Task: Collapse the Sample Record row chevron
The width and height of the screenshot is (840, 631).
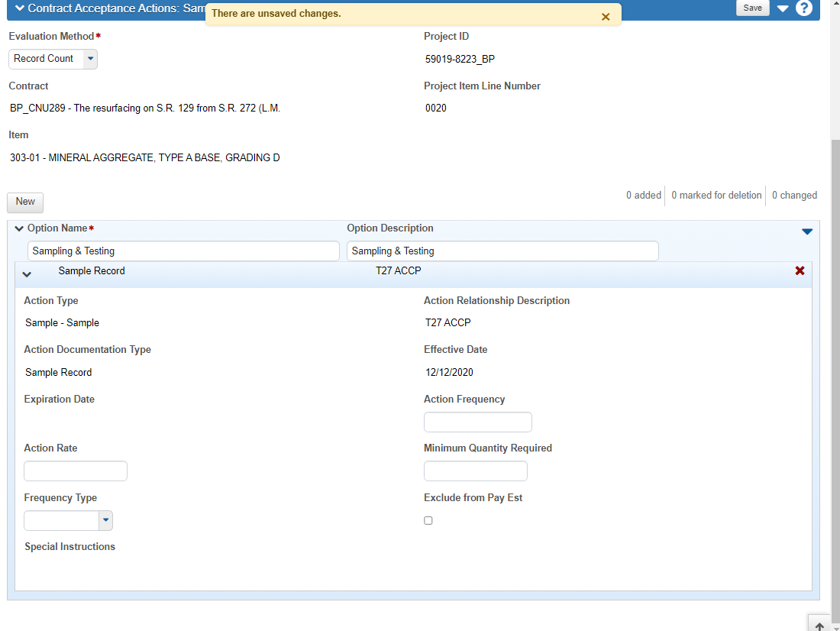Action: point(27,274)
